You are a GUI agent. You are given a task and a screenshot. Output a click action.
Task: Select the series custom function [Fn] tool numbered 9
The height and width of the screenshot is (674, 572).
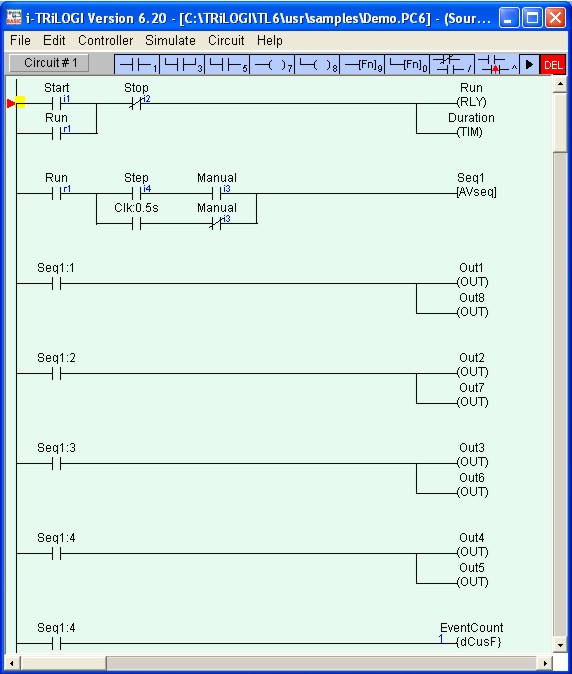pyautogui.click(x=362, y=65)
